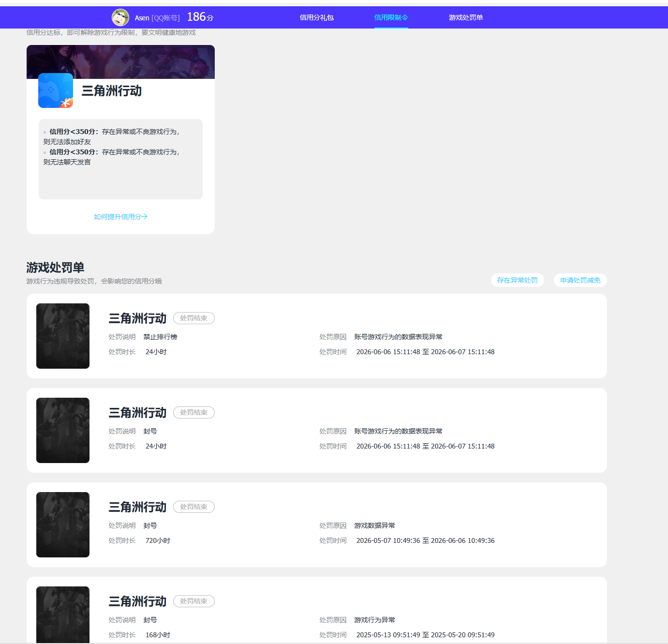Viewport: 668px width, 644px height.
Task: Open the game thumbnail of the 168小时 penalty
Action: [63, 614]
